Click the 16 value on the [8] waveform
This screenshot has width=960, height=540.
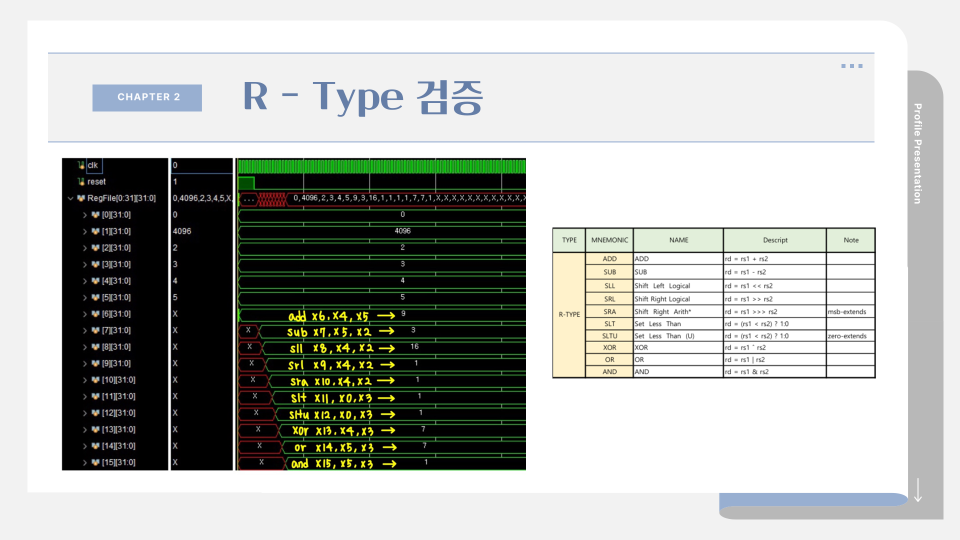point(414,347)
